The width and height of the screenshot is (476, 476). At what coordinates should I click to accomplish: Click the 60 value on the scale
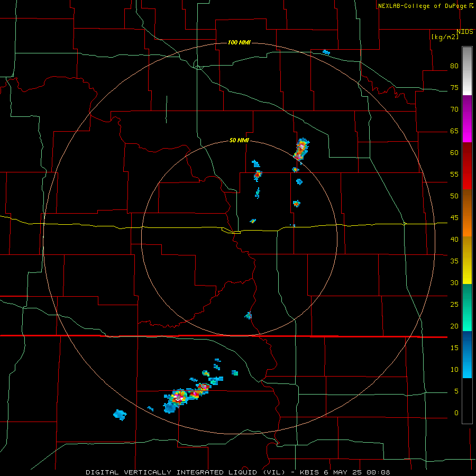(x=454, y=152)
